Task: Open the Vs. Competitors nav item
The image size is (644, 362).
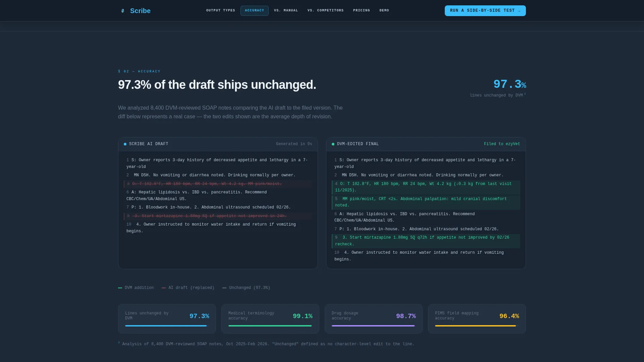Action: point(326,11)
